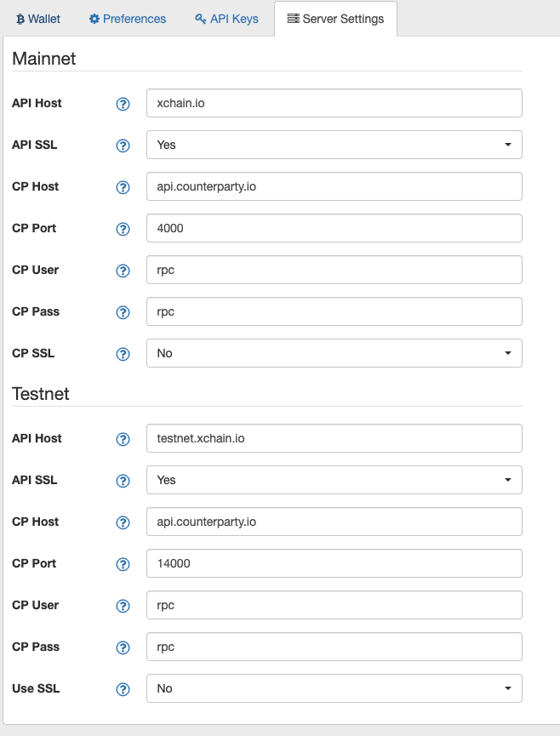Open the Testnet API SSL dropdown
Screen dimensions: 560x736
(334, 480)
